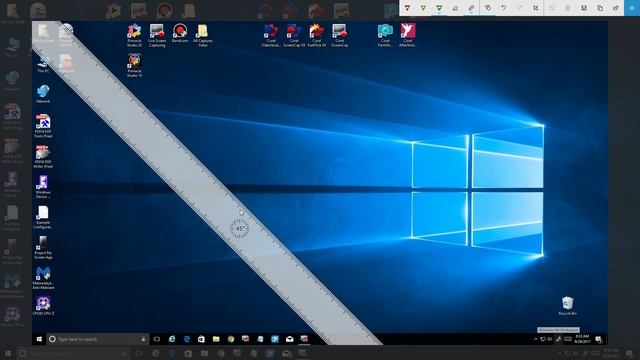Open Internet Explorer in captured taskbar
Screen dimensions: 640x360
(172, 339)
